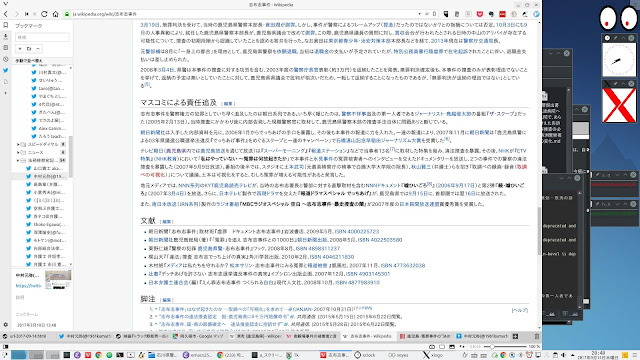Toggle page tiling in the status bar
This screenshot has width=640, height=360.
(x=442, y=347)
